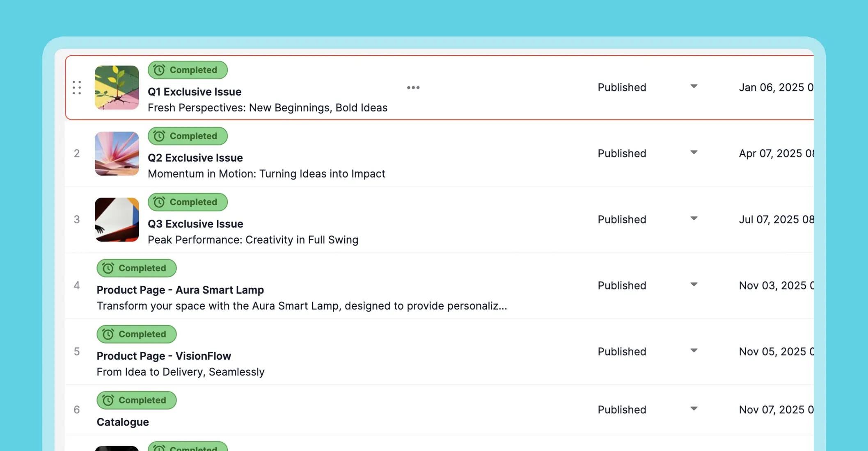Image resolution: width=868 pixels, height=451 pixels.
Task: Open the Product Page - Aura Smart Lamp entry
Action: [x=180, y=290]
